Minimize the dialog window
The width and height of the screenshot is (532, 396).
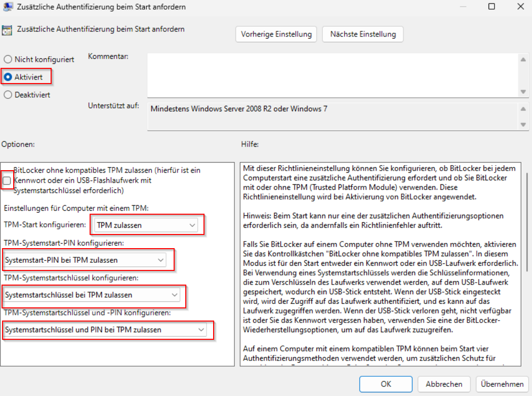pos(463,7)
